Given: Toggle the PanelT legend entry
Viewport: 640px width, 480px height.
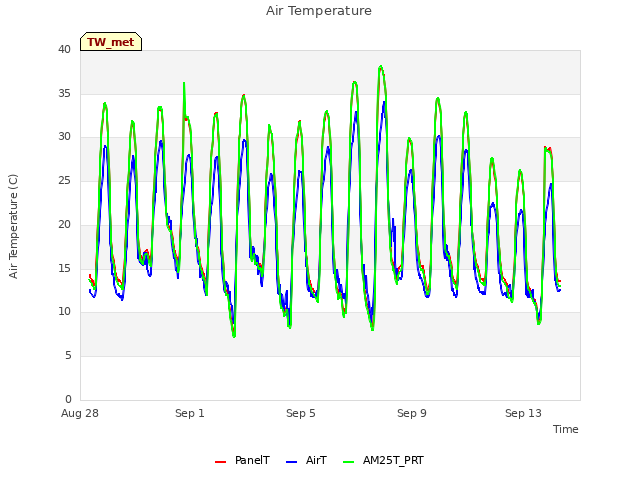Looking at the screenshot, I should (242, 461).
